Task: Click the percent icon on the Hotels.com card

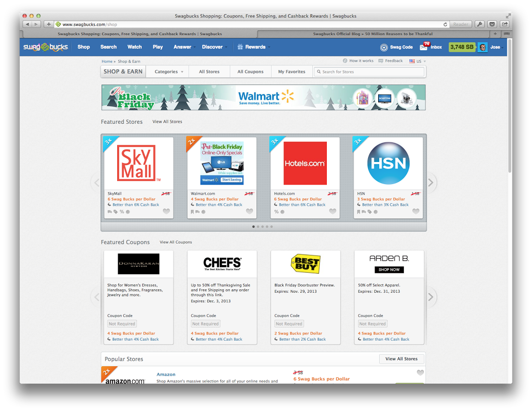Action: pos(277,212)
